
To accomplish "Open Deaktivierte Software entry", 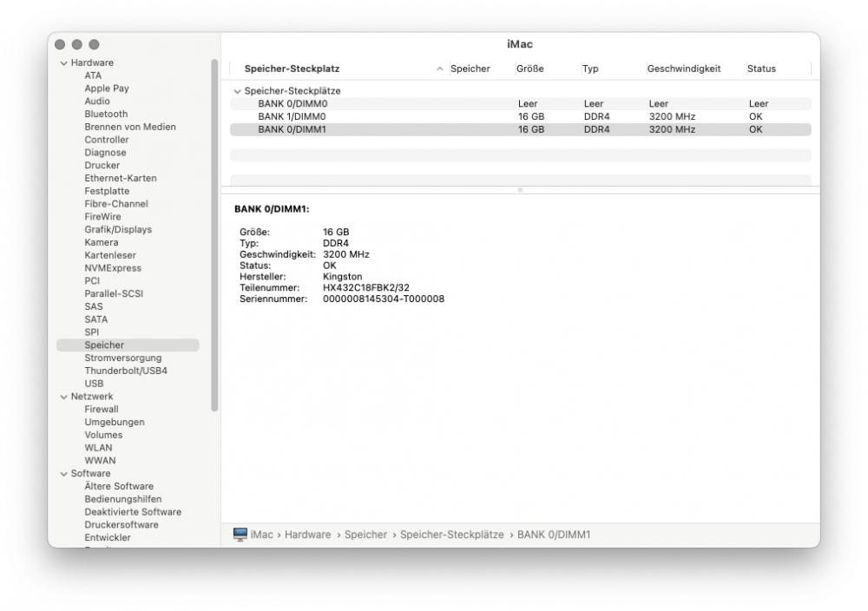I will click(133, 512).
